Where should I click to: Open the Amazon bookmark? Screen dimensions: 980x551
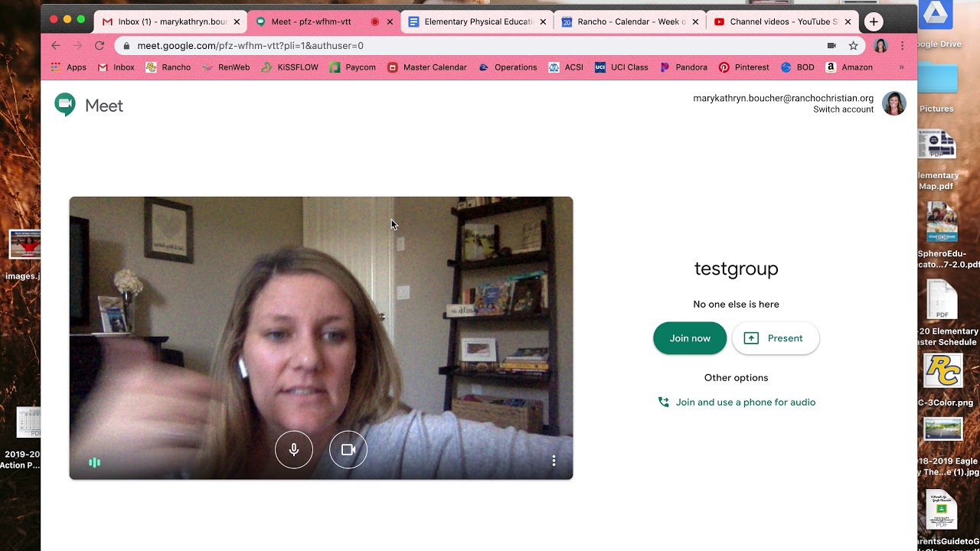point(848,67)
